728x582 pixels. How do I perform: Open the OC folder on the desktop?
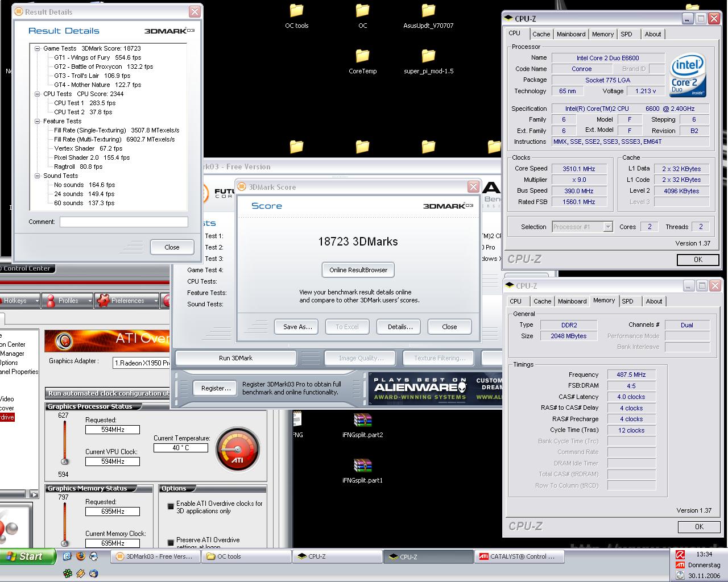(x=362, y=15)
